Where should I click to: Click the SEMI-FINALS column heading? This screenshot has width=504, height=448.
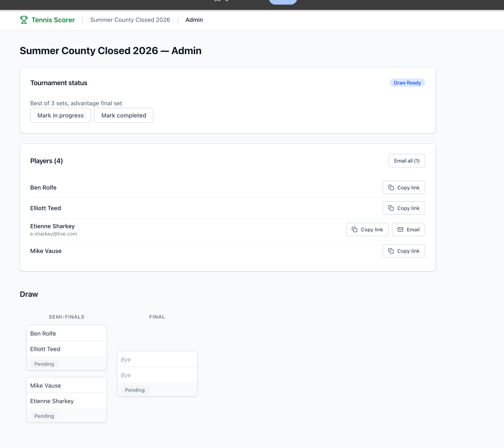[67, 317]
